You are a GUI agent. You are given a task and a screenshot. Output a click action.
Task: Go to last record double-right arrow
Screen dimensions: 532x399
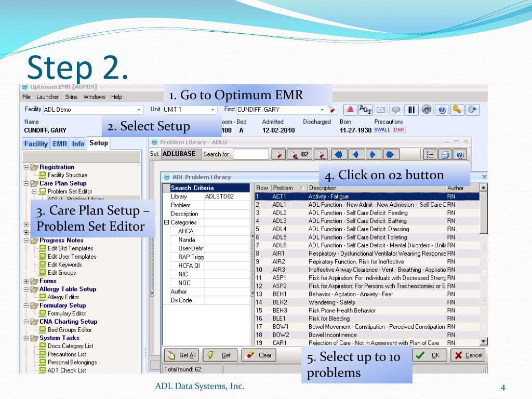[x=391, y=155]
